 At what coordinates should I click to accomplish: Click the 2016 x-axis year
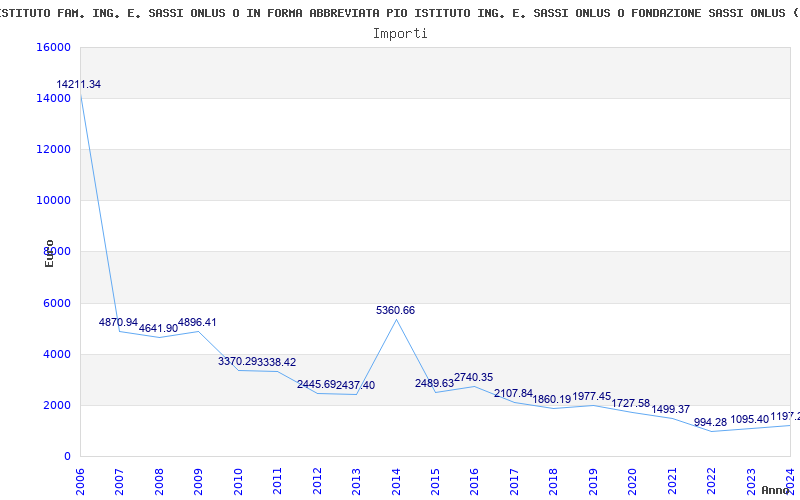tap(474, 482)
